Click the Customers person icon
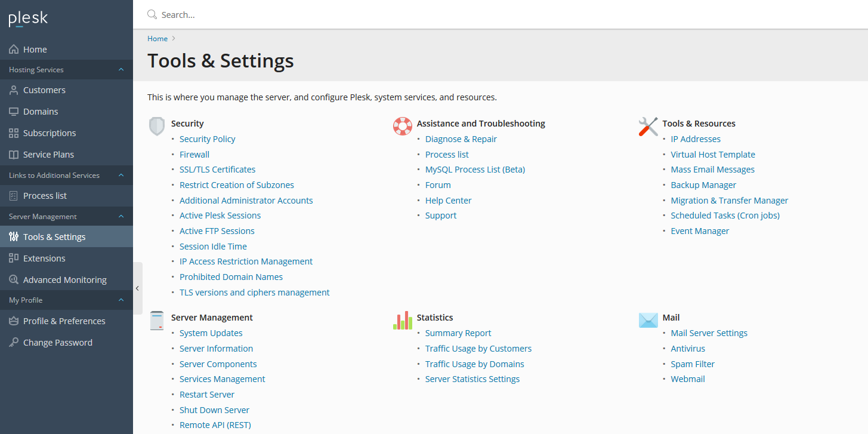 pyautogui.click(x=14, y=90)
